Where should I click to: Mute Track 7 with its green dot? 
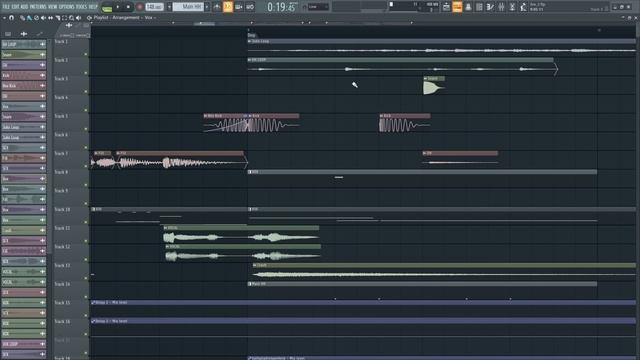point(86,167)
